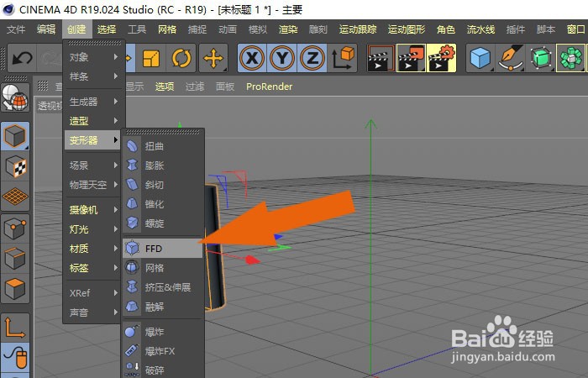Click Make Editable cube icon
This screenshot has height=378, width=588.
pyautogui.click(x=15, y=136)
